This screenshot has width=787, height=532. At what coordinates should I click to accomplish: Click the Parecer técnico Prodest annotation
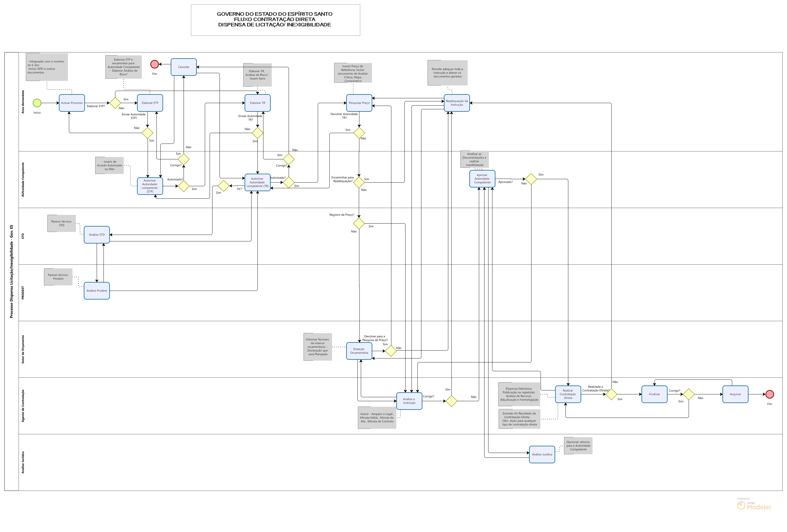coord(58,277)
